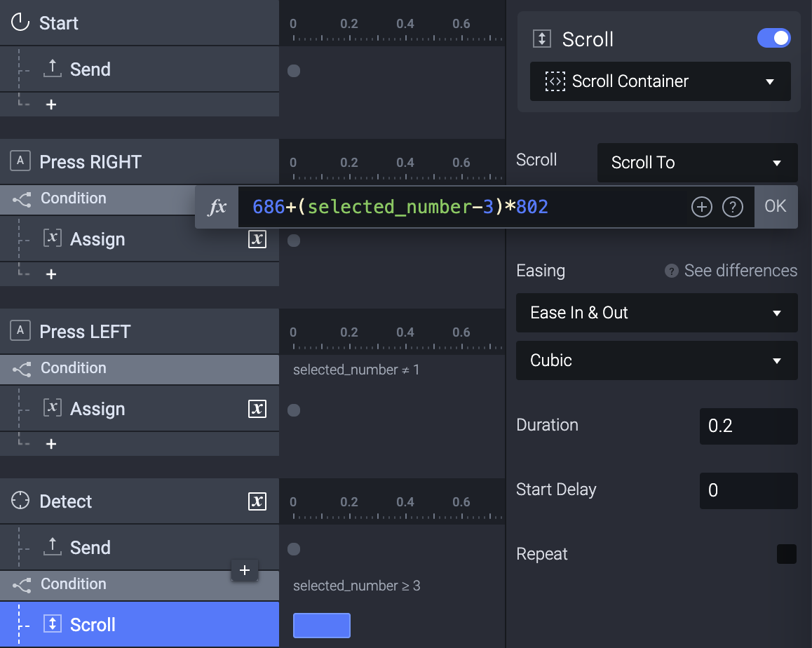The width and height of the screenshot is (812, 648).
Task: Open the Scroll To mode dropdown
Action: point(698,163)
